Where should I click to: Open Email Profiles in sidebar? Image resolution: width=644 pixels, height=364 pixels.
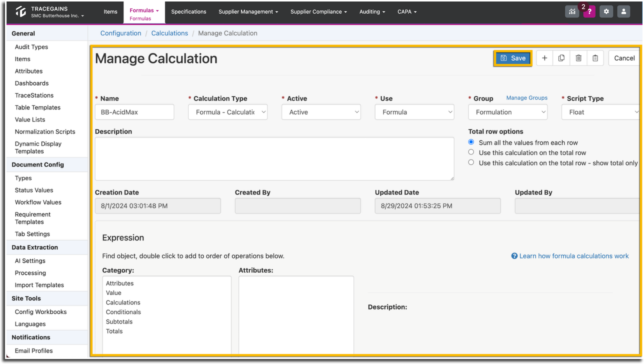click(34, 350)
